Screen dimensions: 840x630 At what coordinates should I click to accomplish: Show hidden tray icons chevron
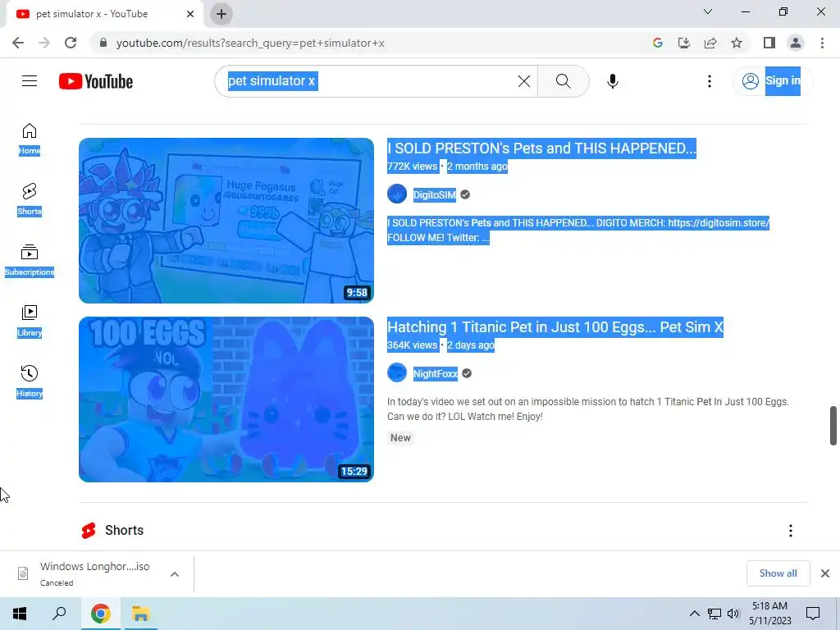pos(694,614)
